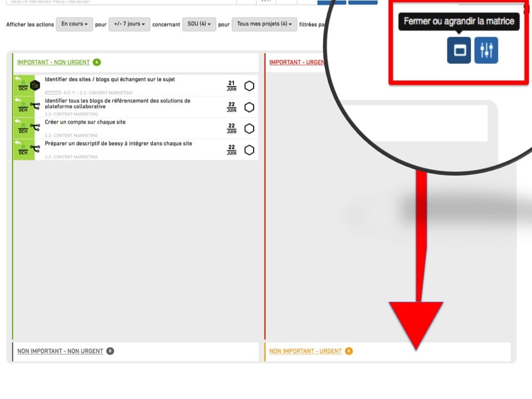Image resolution: width=532 pixels, height=399 pixels.
Task: Click the green DCH badge on Préparer un descriptif
Action: click(x=23, y=149)
